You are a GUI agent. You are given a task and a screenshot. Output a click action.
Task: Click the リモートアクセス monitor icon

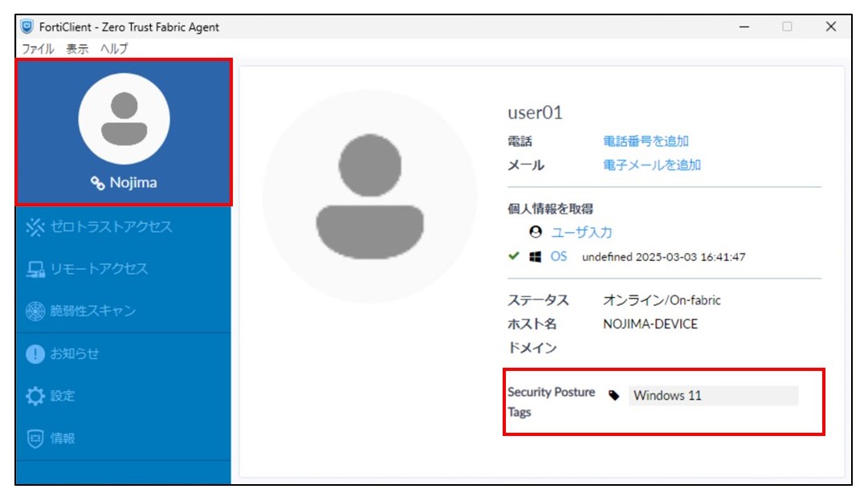35,269
